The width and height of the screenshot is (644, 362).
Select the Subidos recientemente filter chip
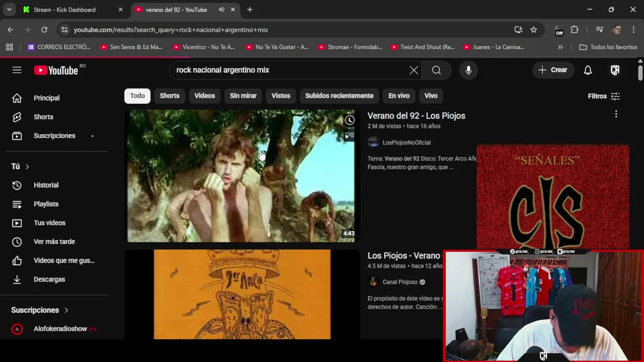tap(339, 96)
